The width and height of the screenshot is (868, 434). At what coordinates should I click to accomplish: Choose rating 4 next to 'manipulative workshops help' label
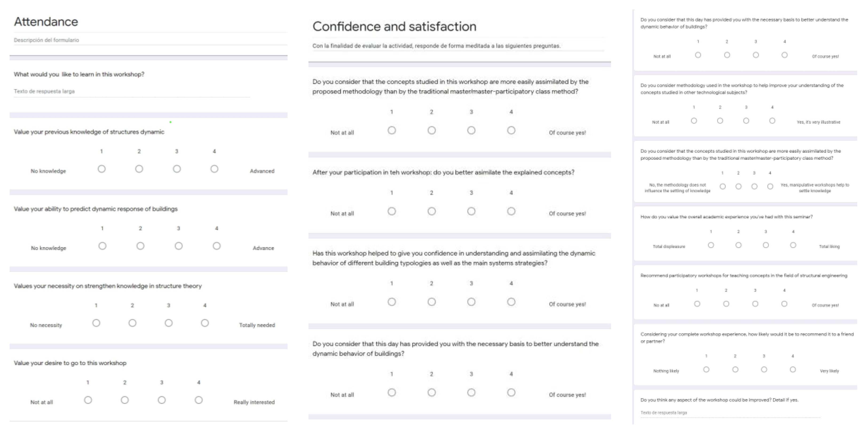[x=770, y=186]
